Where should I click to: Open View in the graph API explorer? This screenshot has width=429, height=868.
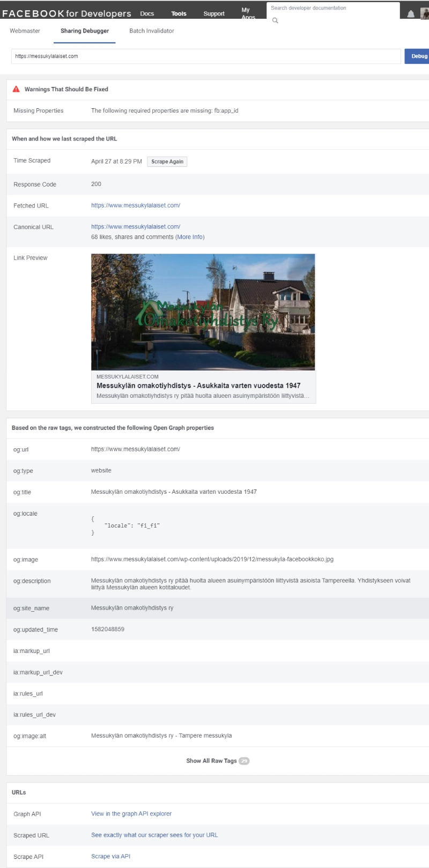pyautogui.click(x=131, y=813)
